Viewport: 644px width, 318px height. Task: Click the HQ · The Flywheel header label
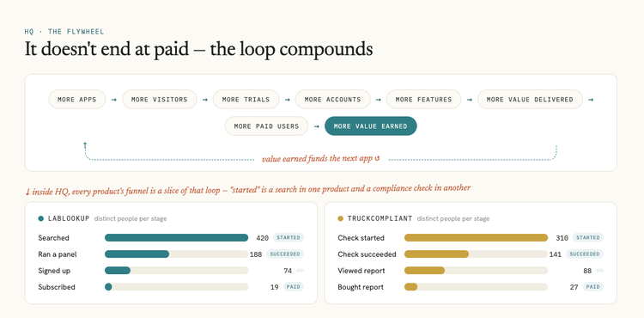point(64,32)
